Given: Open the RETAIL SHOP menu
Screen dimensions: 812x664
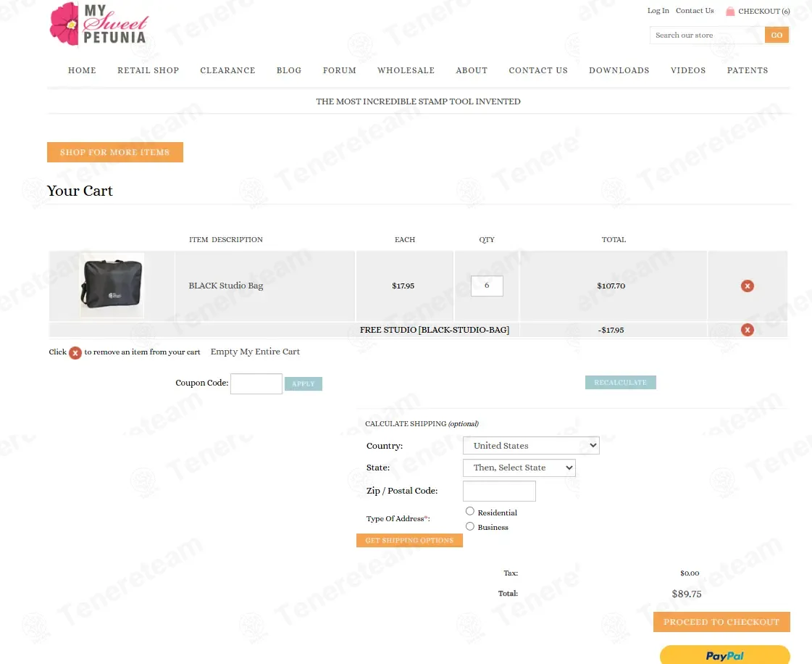Looking at the screenshot, I should pyautogui.click(x=148, y=70).
